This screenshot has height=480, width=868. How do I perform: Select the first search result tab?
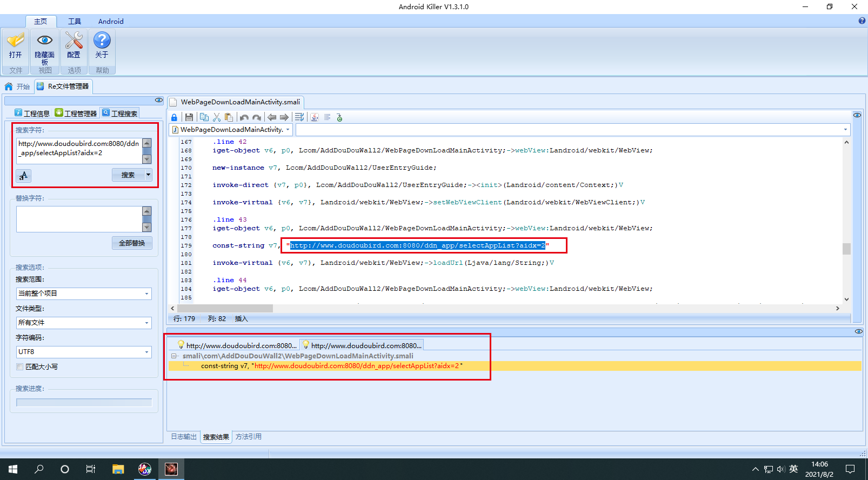click(237, 345)
